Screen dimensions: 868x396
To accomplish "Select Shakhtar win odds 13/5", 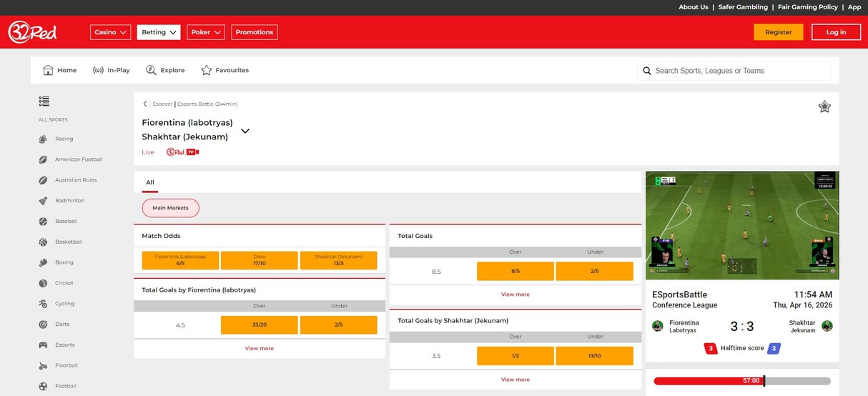I will [x=338, y=260].
